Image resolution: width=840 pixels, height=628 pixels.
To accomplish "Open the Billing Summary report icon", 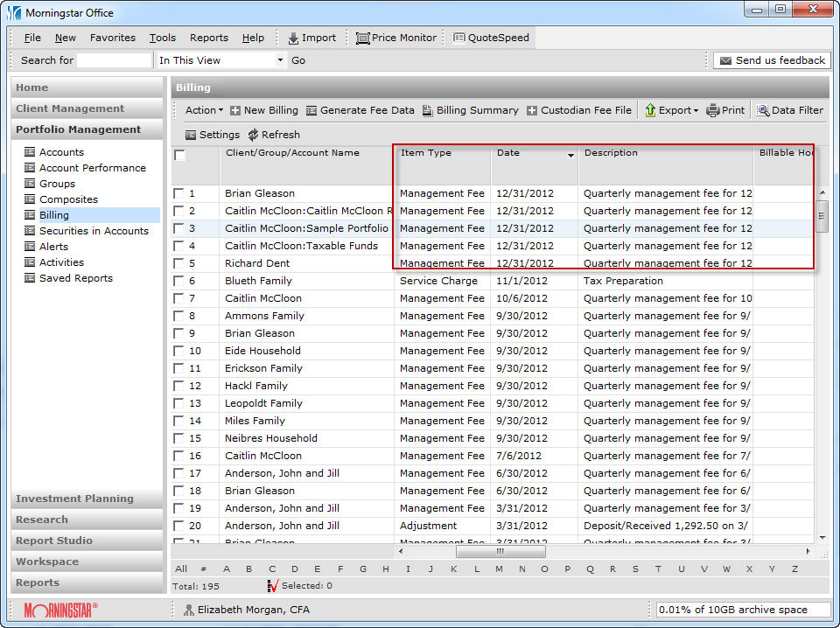I will click(428, 110).
